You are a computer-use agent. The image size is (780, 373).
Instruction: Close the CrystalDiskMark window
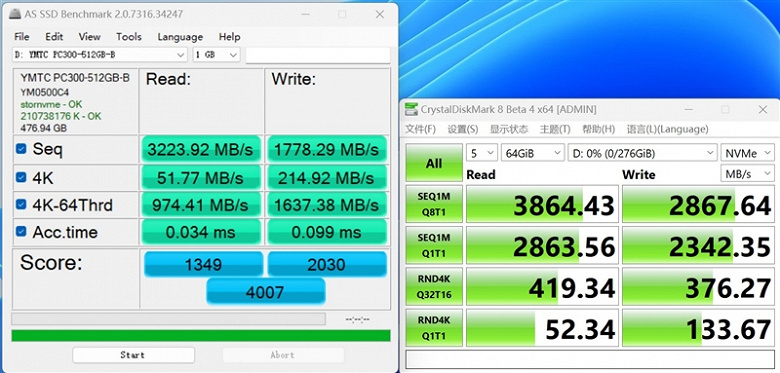pos(763,109)
